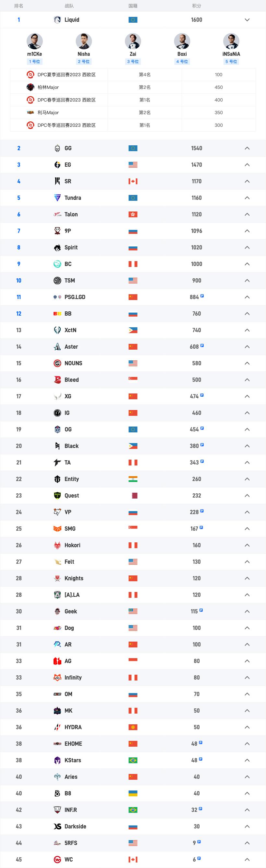Viewport: 266px width, 868px height.
Task: Select player m1CKe's name
Action: [x=35, y=54]
